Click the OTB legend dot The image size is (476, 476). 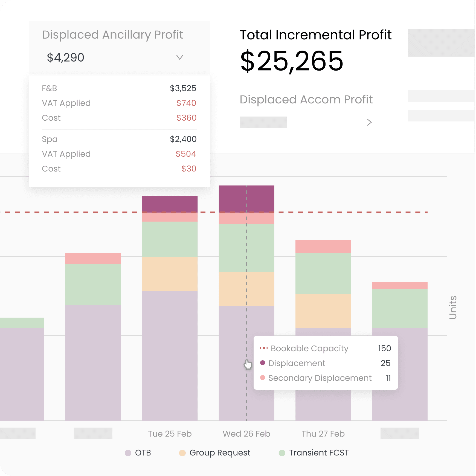pos(128,453)
